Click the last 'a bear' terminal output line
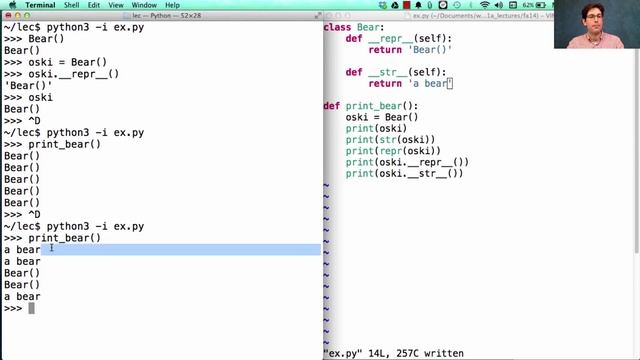The image size is (640, 360). 22,296
